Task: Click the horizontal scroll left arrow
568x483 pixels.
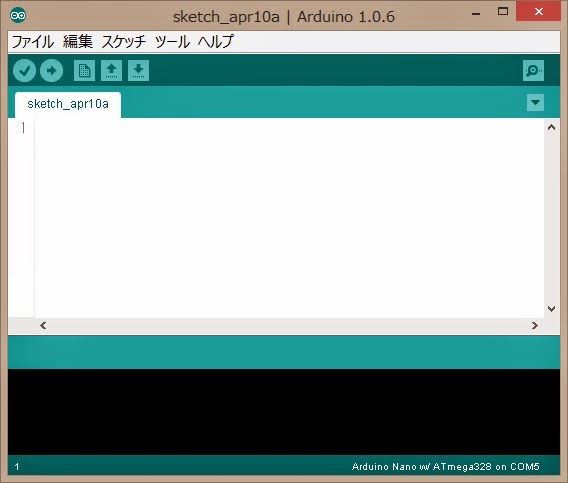Action: point(43,325)
